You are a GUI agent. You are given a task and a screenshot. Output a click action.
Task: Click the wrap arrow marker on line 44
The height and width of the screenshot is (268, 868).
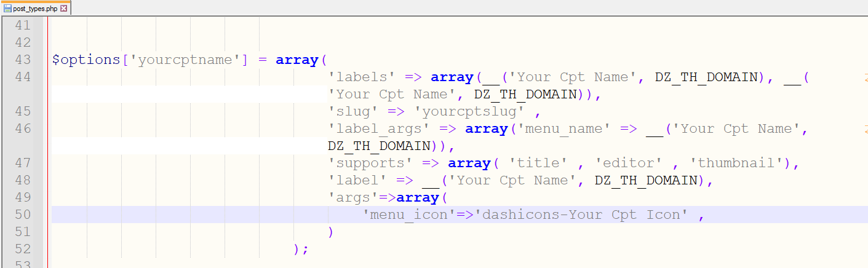[x=866, y=77]
